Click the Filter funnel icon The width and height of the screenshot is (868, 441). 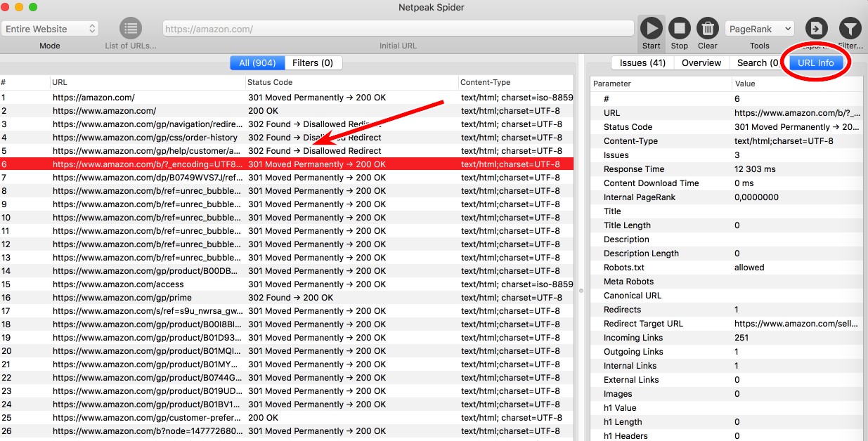click(x=850, y=29)
